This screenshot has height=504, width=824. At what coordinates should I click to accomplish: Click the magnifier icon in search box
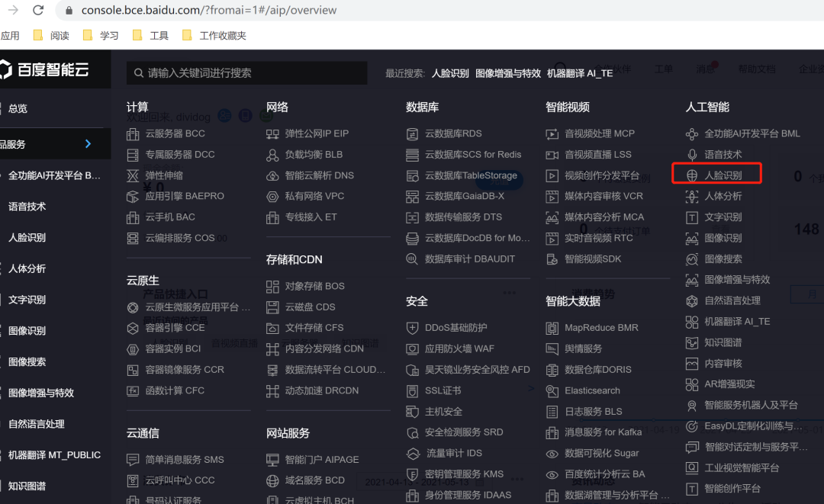[139, 73]
